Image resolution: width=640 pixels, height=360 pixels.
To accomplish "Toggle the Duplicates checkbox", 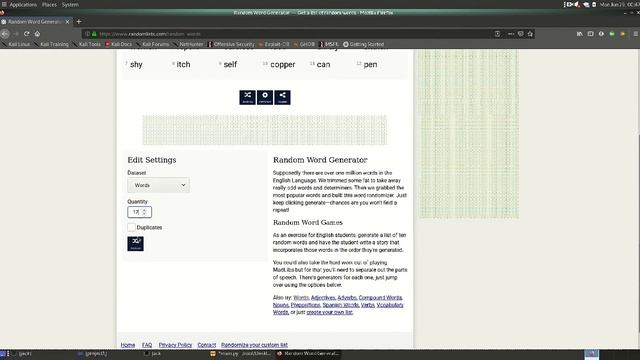I will click(x=131, y=227).
